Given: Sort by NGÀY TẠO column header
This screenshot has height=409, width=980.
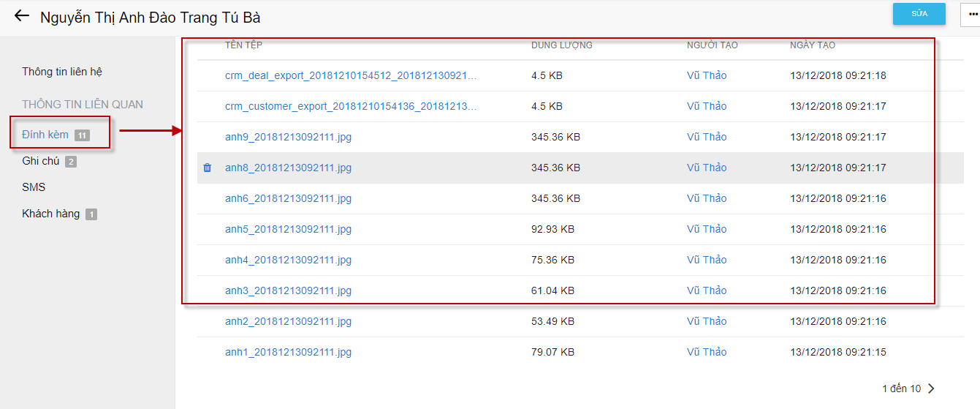Looking at the screenshot, I should tap(812, 45).
